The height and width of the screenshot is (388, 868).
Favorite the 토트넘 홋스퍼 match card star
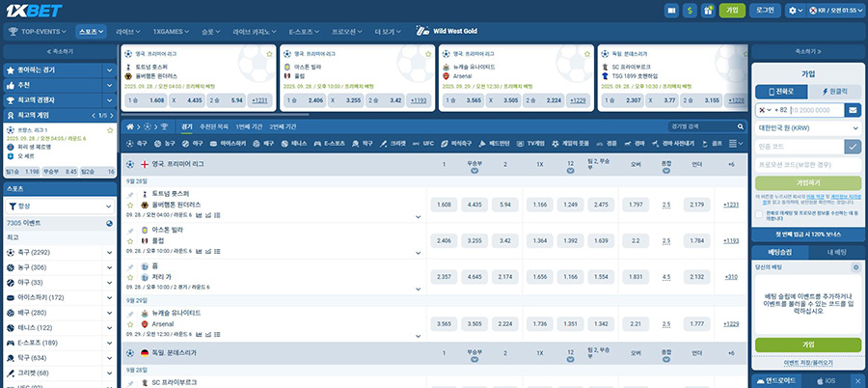pos(269,54)
